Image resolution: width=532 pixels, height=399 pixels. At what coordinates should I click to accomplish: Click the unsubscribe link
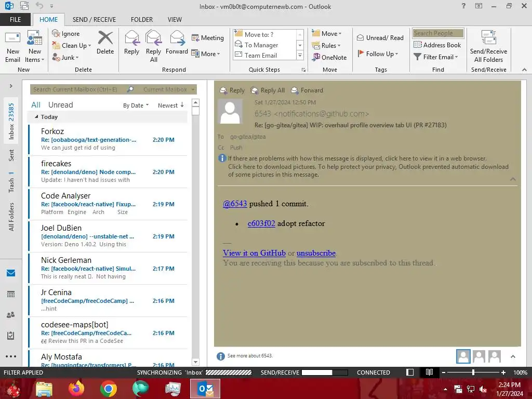pyautogui.click(x=316, y=253)
